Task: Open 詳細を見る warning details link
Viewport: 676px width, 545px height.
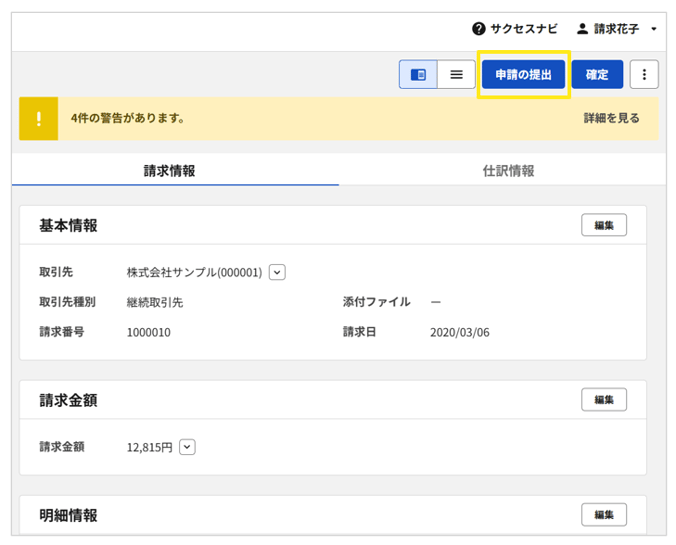Action: point(611,118)
